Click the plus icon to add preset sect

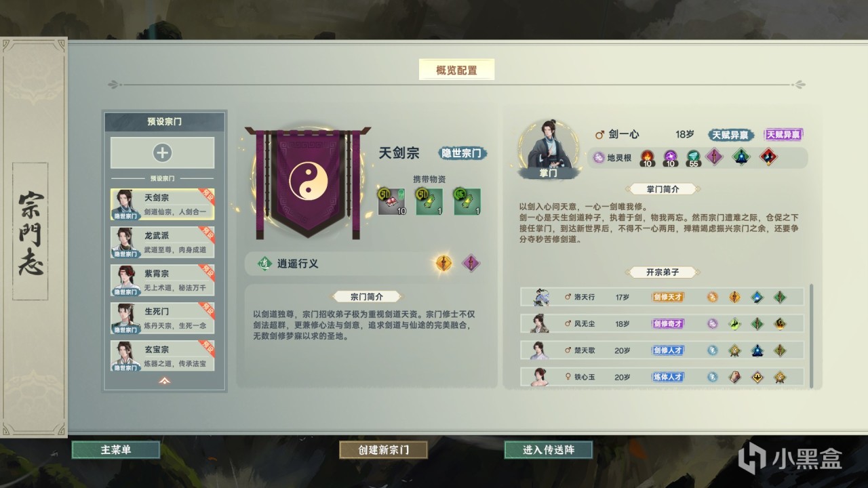pyautogui.click(x=162, y=152)
